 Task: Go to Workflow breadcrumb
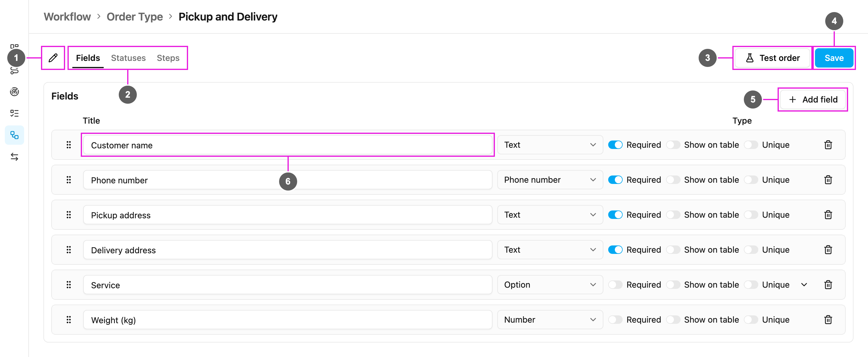pos(67,17)
